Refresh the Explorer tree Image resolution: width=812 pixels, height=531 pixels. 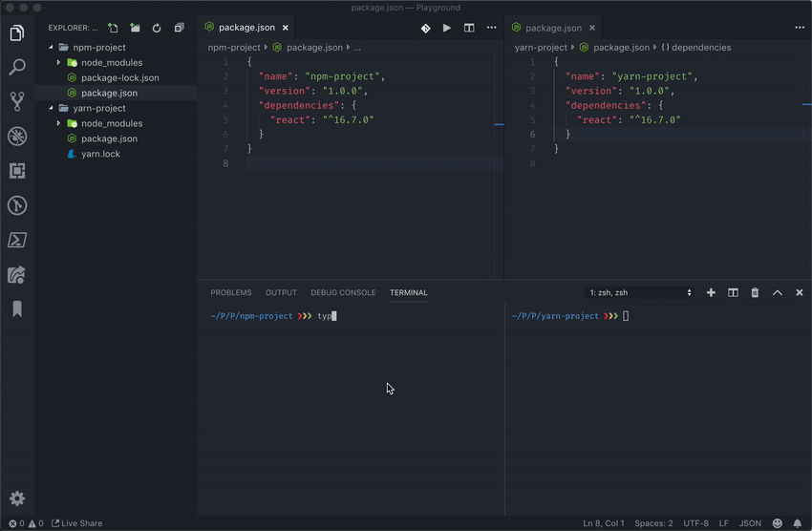tap(157, 28)
